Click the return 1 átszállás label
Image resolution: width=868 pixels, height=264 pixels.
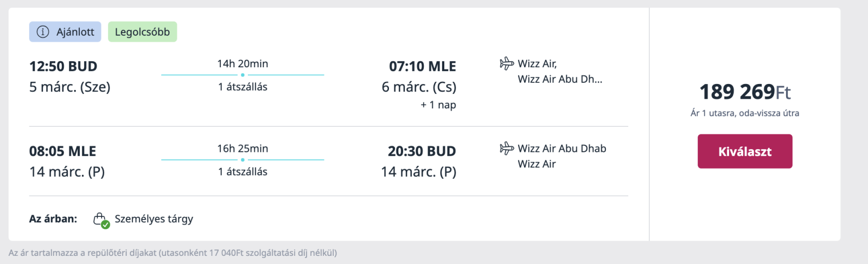tap(242, 172)
